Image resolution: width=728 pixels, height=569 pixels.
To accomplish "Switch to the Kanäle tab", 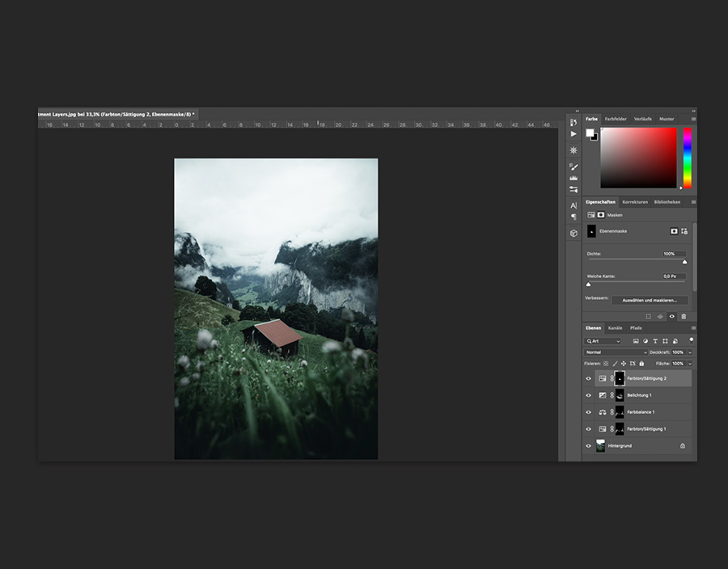I will pyautogui.click(x=616, y=328).
